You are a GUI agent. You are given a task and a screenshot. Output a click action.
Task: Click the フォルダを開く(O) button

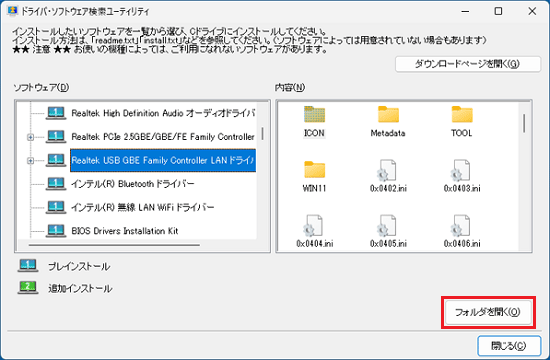point(488,312)
